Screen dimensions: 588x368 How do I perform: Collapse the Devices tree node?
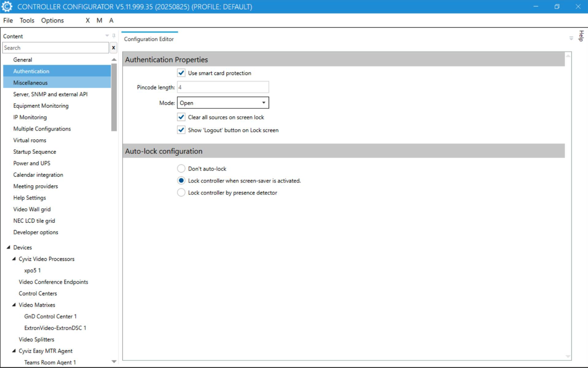click(x=8, y=247)
